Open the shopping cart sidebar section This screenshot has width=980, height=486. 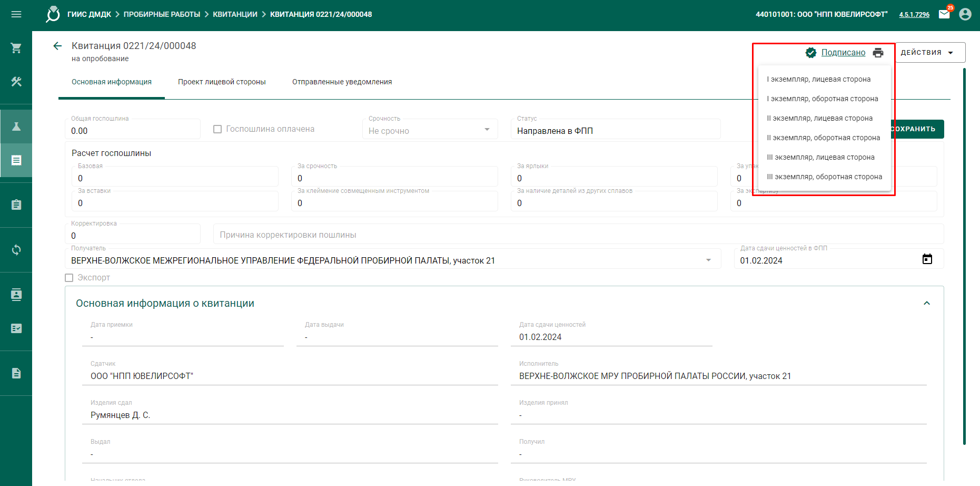click(x=16, y=48)
